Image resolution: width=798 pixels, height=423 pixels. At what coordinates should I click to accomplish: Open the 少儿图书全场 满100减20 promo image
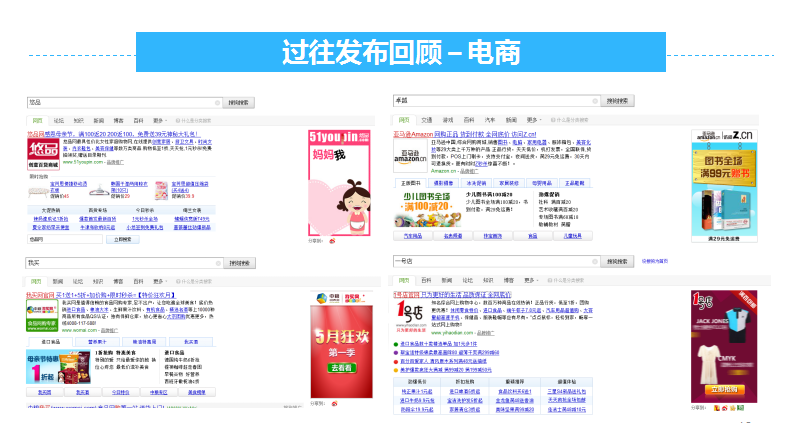click(428, 209)
